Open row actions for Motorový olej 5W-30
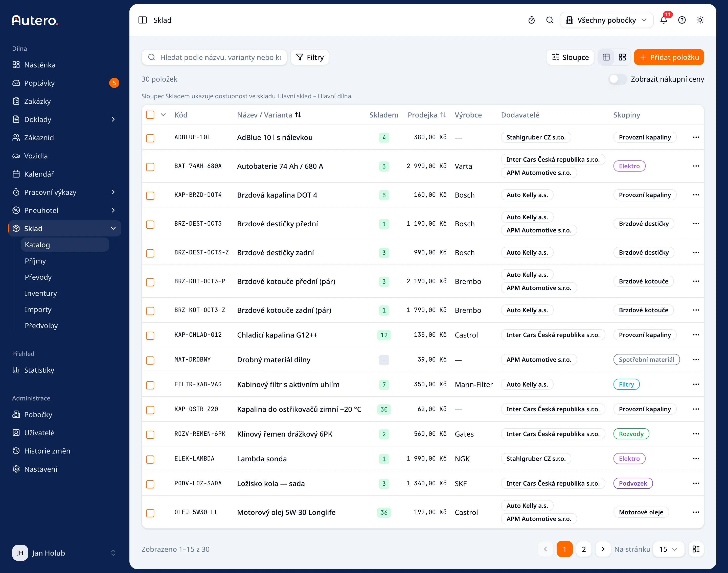 696,512
